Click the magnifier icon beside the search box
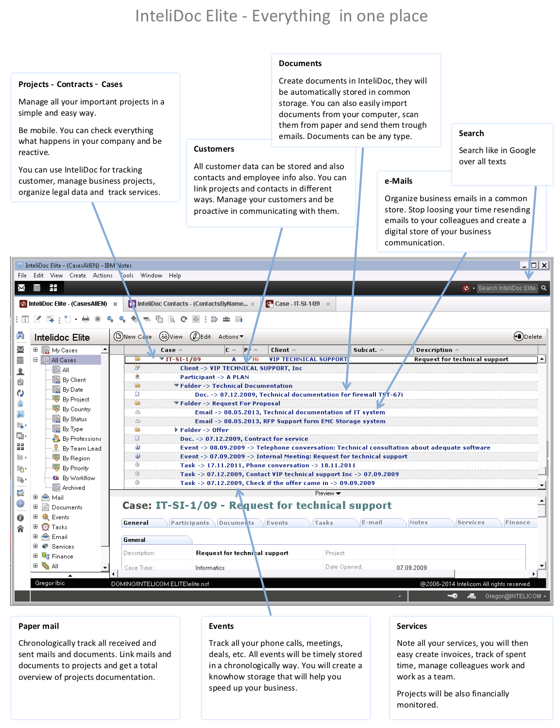The height and width of the screenshot is (728, 560). coord(544,288)
